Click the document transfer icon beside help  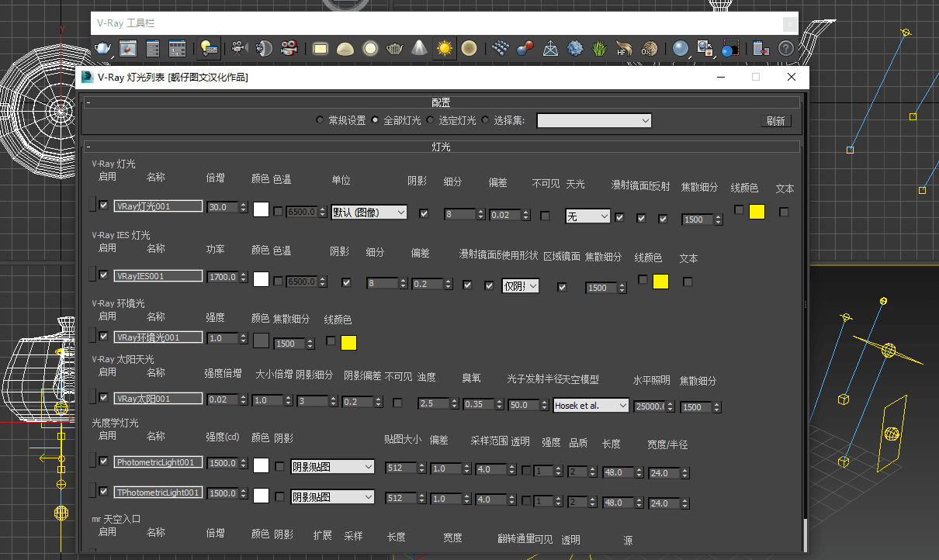point(761,49)
